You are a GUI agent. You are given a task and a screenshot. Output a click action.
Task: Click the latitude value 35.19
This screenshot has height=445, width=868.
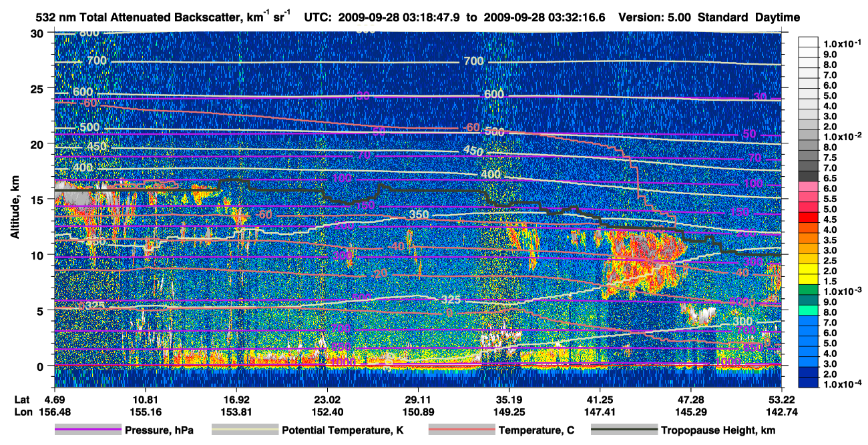[x=509, y=400]
